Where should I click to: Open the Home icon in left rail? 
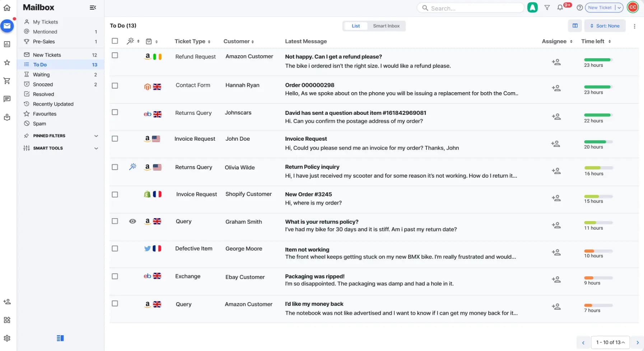click(x=7, y=8)
